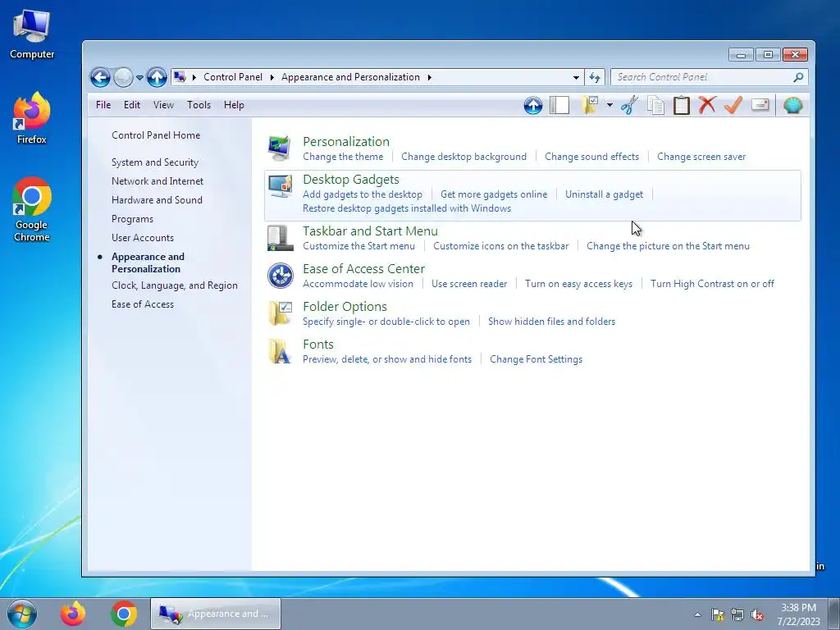Viewport: 840px width, 630px height.
Task: Click Get more gadgets online
Action: click(494, 194)
